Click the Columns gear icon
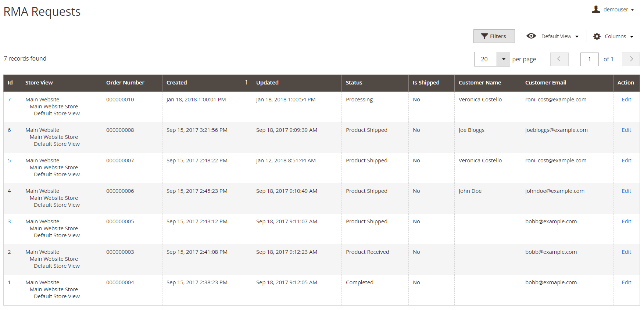The image size is (644, 310). 597,36
